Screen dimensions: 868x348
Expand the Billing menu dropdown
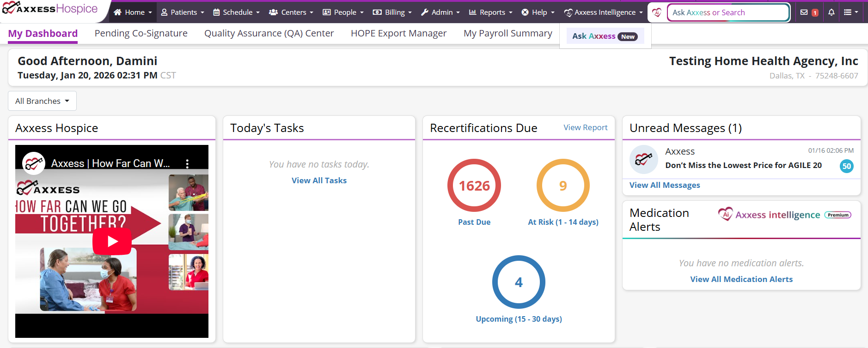[392, 12]
